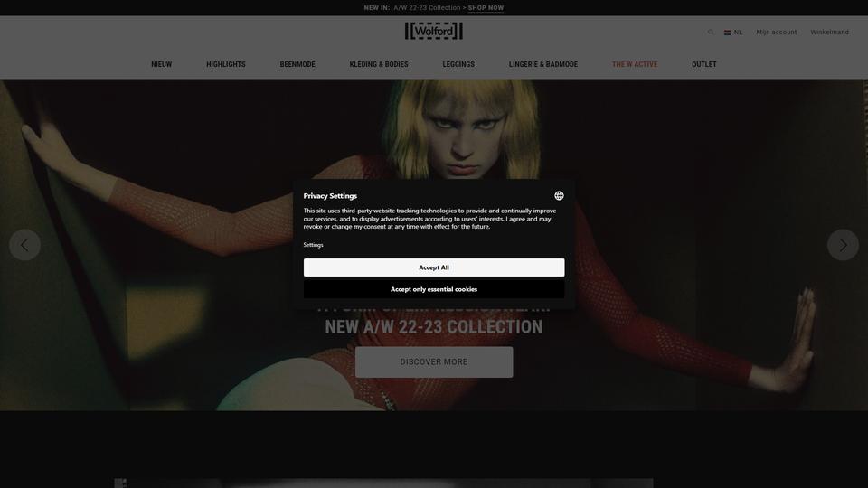Click the DISCOVER MORE button
This screenshot has width=868, height=488.
(434, 361)
